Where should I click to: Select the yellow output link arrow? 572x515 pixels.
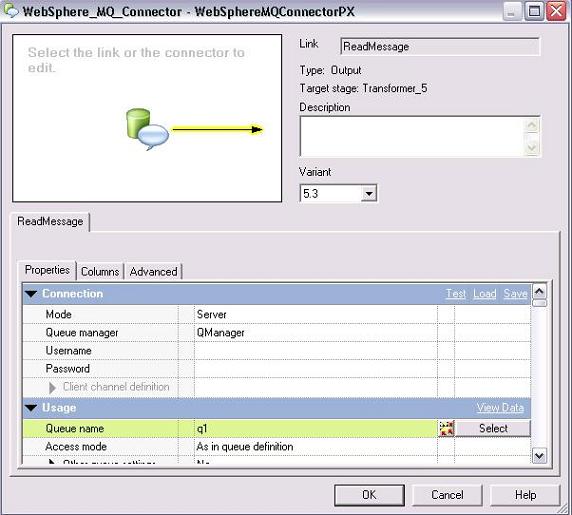pyautogui.click(x=217, y=129)
